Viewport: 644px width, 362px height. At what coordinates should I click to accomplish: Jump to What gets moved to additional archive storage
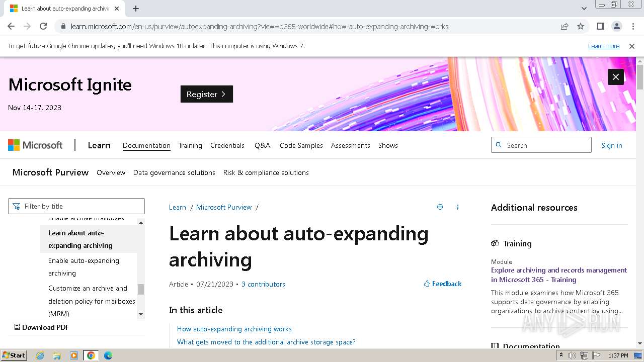(266, 342)
